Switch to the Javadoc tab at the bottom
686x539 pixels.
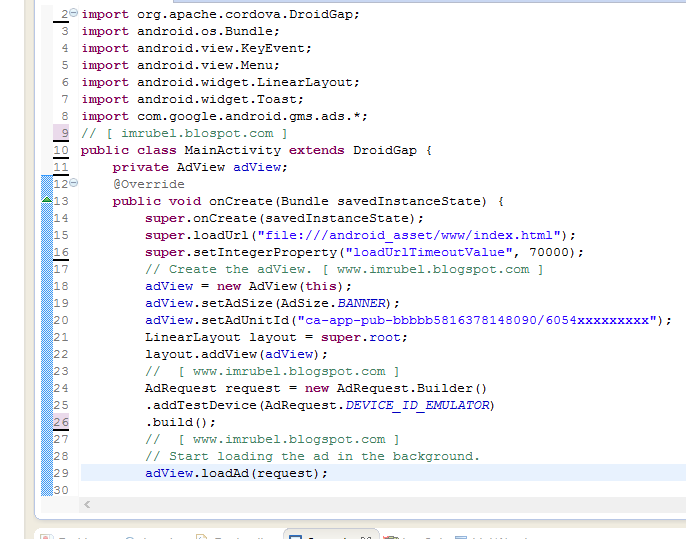coord(151,537)
